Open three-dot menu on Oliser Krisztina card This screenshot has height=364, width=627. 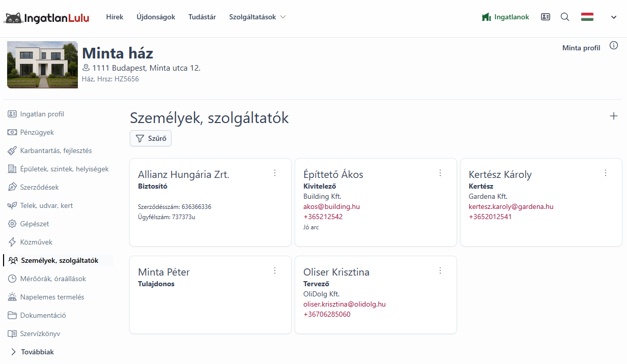coord(440,270)
